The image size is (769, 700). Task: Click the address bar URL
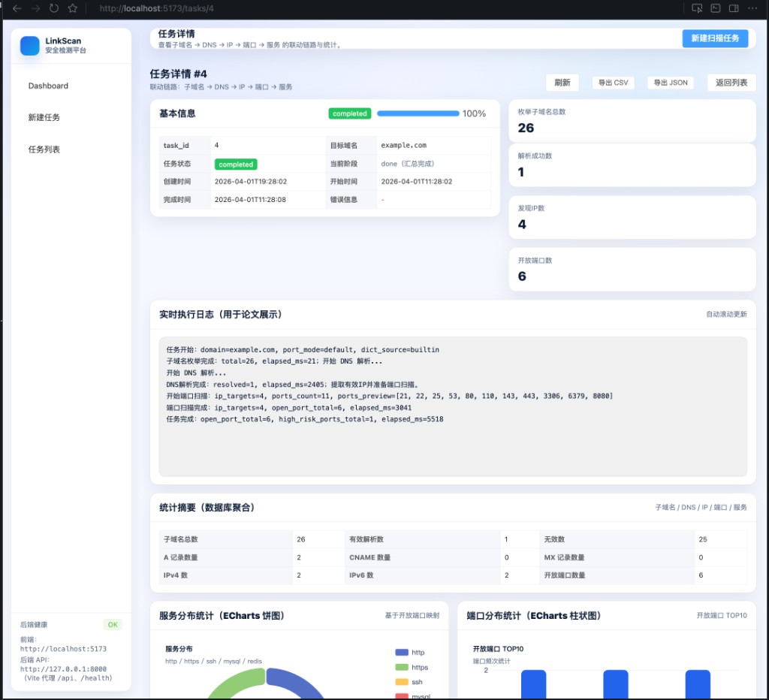pos(156,8)
